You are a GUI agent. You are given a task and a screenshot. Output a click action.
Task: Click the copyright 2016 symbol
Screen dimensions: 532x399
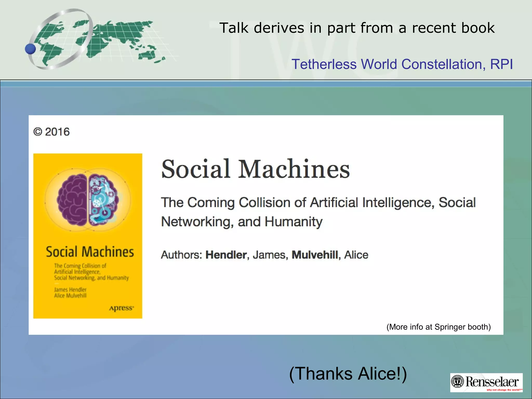(38, 132)
